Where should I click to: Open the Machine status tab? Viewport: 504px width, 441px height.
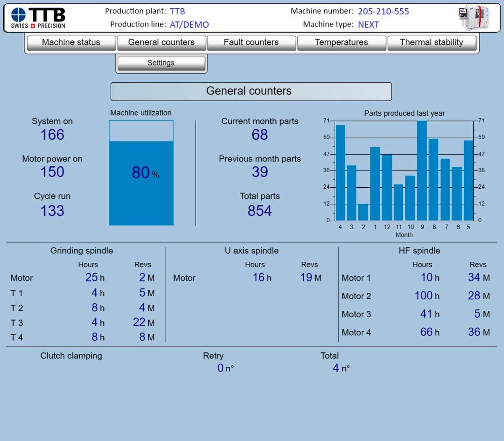pyautogui.click(x=71, y=42)
